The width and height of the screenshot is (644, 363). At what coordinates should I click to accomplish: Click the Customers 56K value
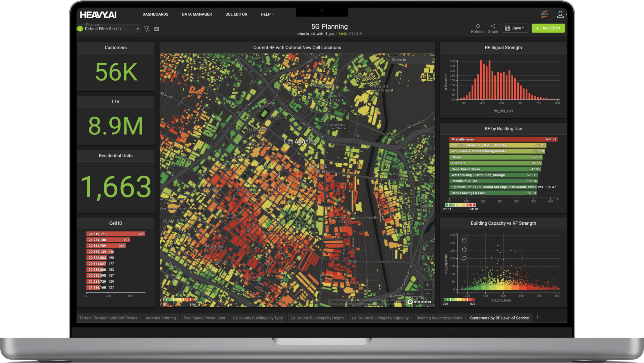pyautogui.click(x=116, y=72)
